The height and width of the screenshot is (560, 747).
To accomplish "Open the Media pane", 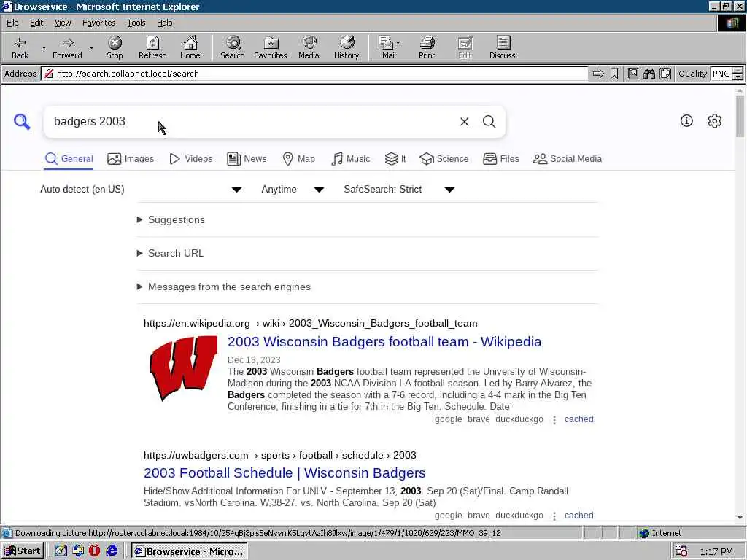I will tap(309, 47).
